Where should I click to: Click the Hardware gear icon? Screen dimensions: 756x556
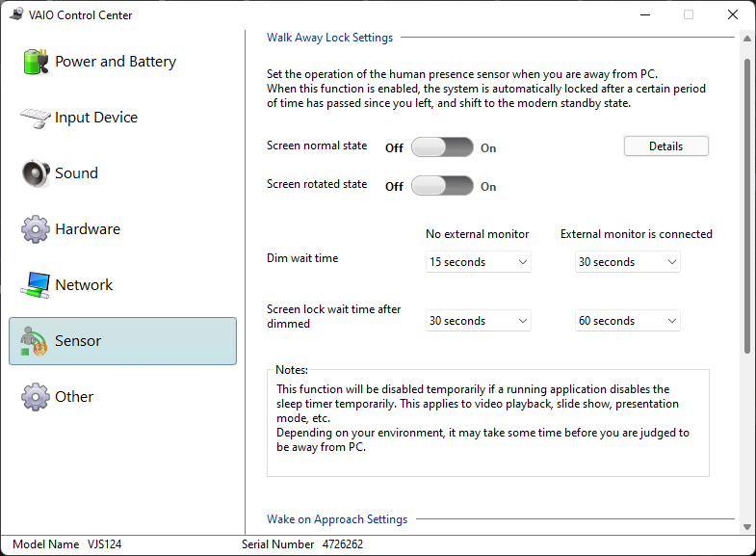(x=36, y=229)
